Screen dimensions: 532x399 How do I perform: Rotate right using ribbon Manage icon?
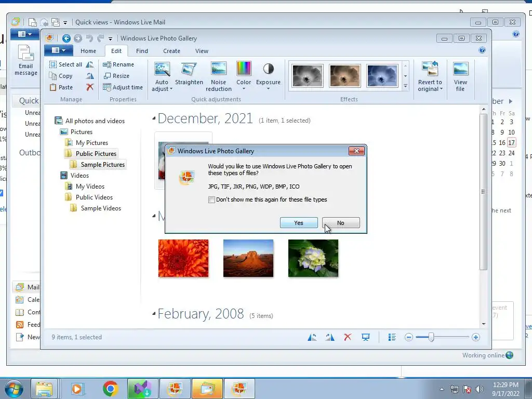click(89, 76)
